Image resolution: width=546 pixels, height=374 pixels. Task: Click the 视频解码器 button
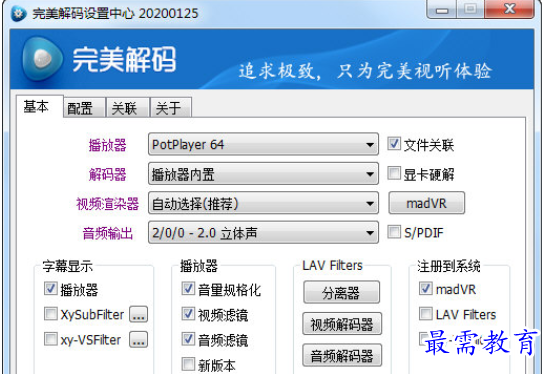[x=342, y=324]
